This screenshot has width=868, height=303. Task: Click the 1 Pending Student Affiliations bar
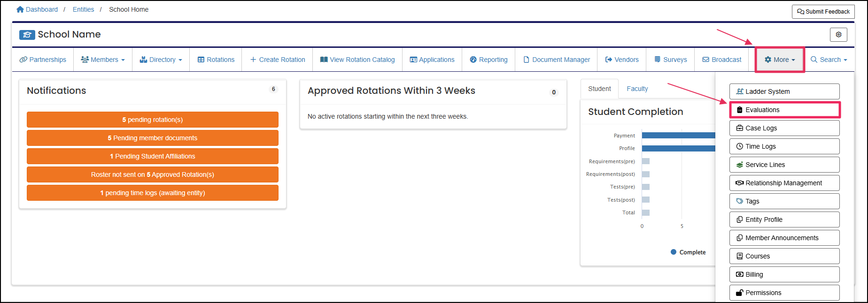[x=153, y=156]
